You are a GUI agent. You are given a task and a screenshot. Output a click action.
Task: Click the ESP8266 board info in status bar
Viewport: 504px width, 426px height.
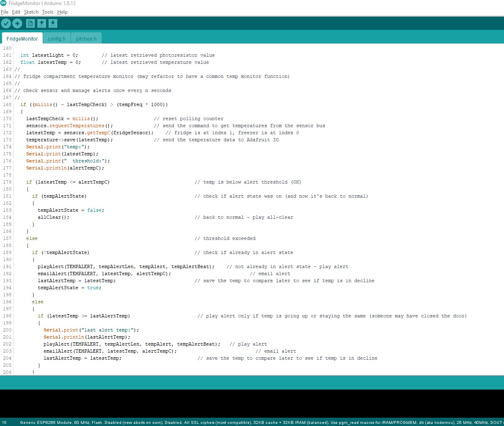pos(249,423)
